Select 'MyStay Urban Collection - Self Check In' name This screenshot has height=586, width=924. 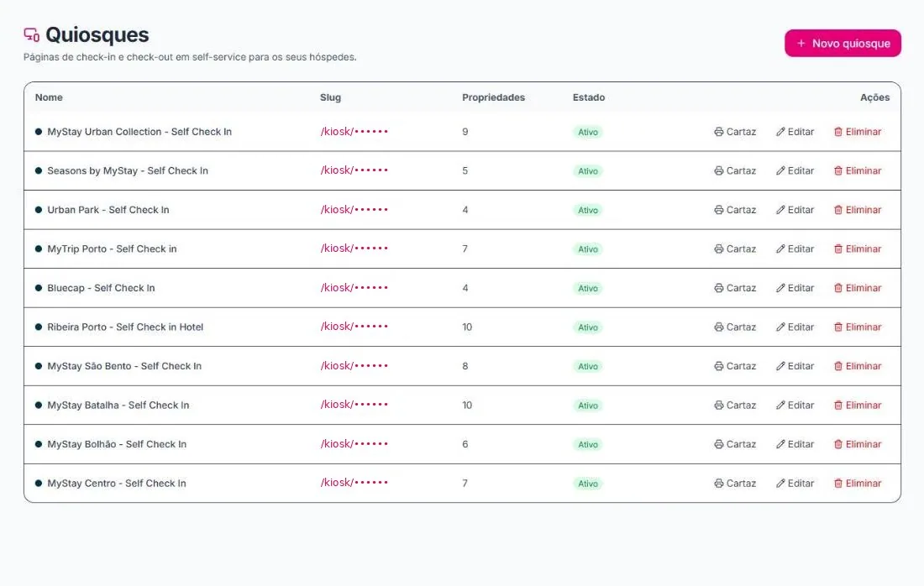(139, 132)
